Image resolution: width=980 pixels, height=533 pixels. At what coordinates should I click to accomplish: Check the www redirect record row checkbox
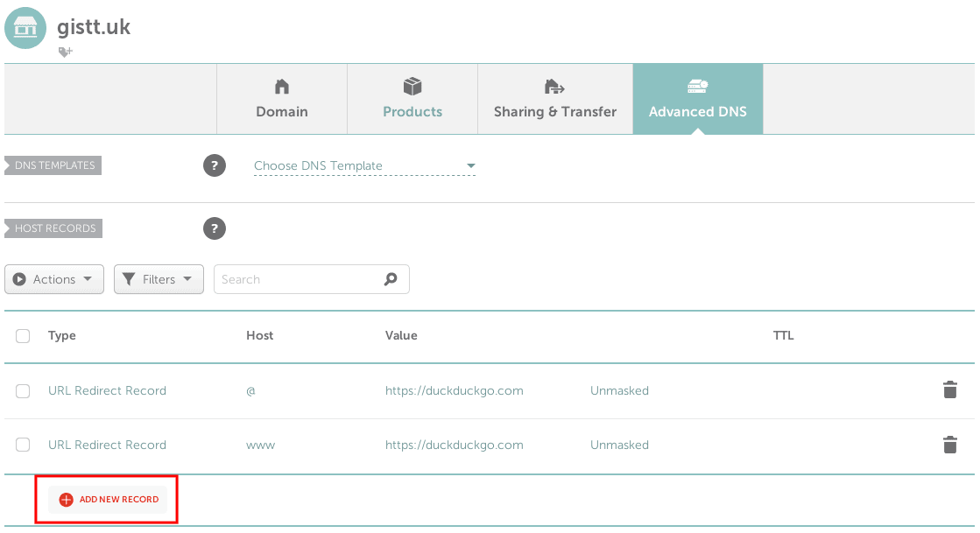point(23,445)
